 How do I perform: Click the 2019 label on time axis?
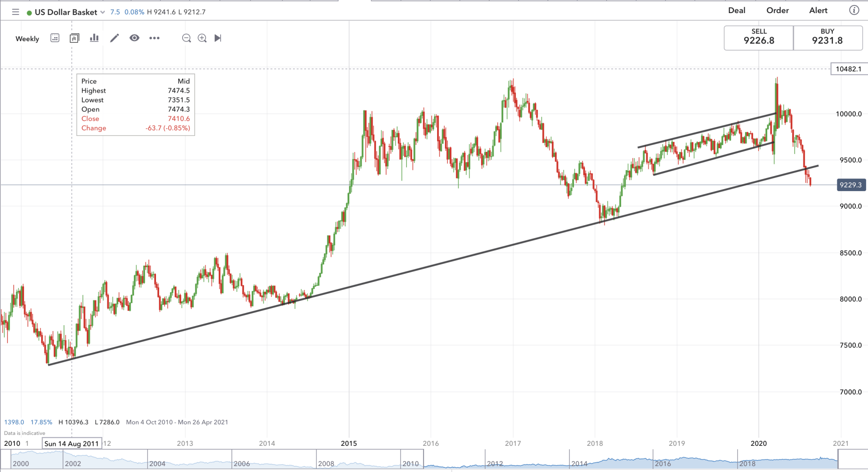point(677,444)
